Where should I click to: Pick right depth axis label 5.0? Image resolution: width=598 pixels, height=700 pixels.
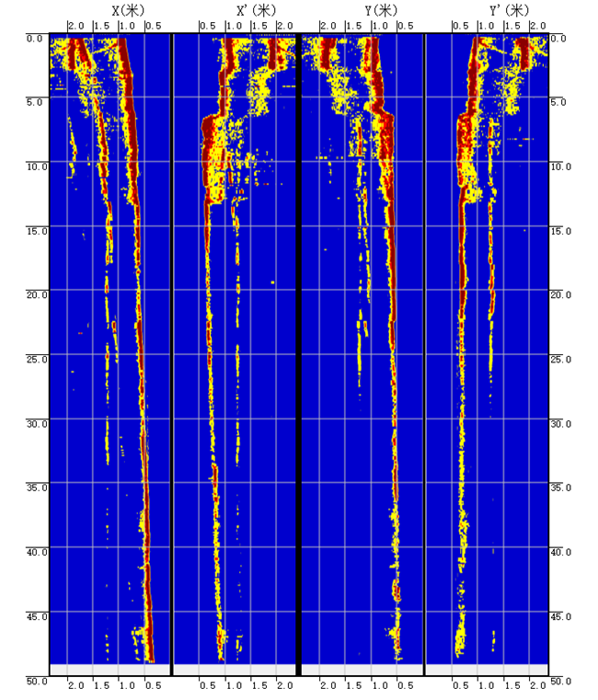pos(558,102)
